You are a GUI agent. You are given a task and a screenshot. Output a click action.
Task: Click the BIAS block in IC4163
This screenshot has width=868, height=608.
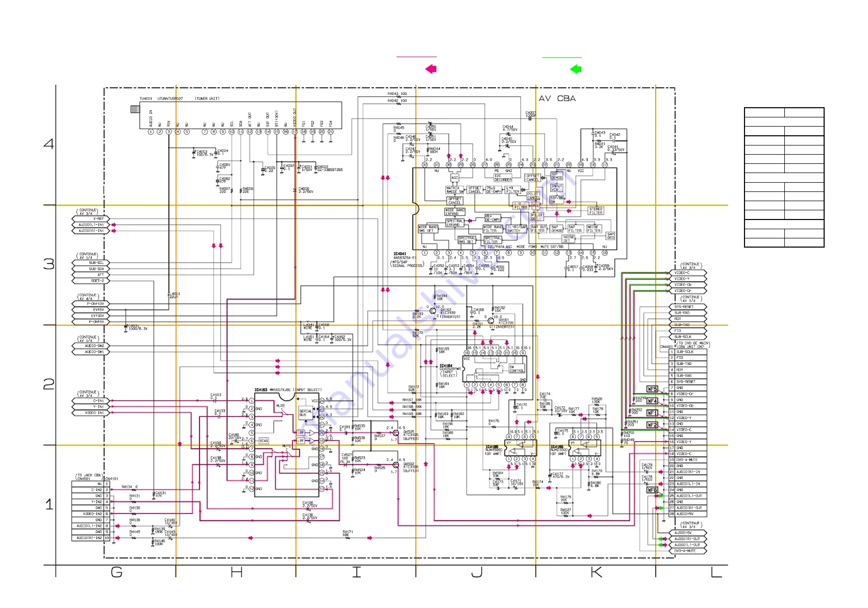click(264, 441)
